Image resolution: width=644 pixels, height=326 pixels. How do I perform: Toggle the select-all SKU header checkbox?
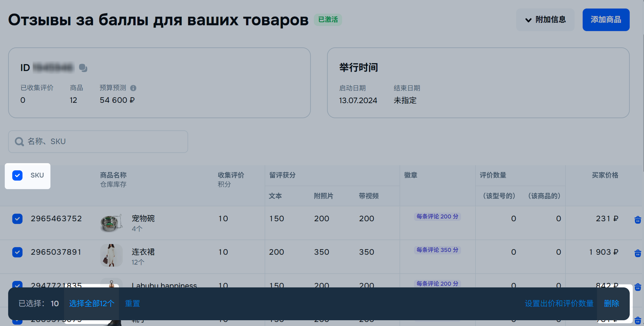[x=17, y=175]
